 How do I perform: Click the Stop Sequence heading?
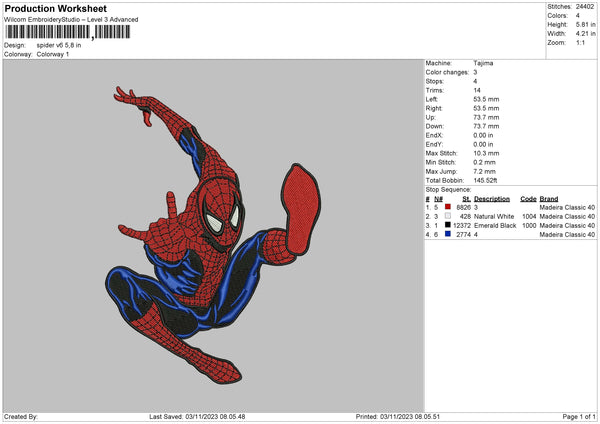[447, 188]
